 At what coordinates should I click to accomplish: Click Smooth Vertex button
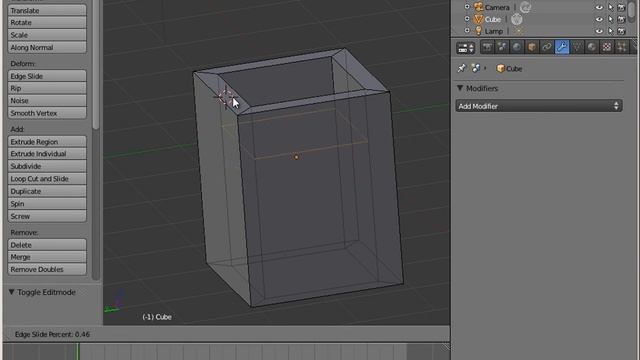47,113
